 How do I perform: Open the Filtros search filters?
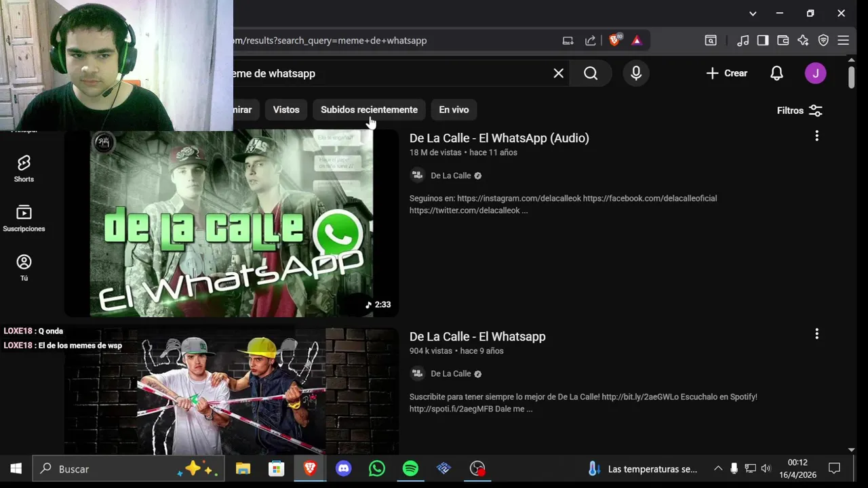pyautogui.click(x=800, y=110)
